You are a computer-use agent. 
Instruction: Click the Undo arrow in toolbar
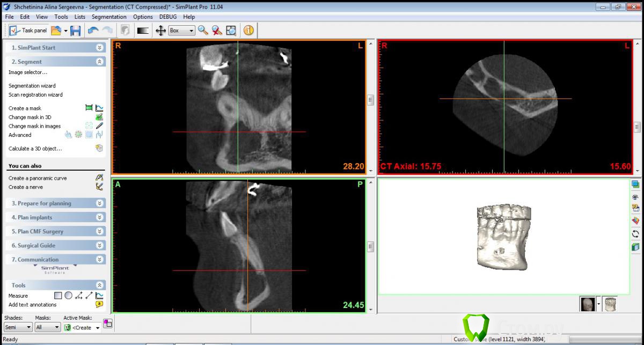point(93,31)
